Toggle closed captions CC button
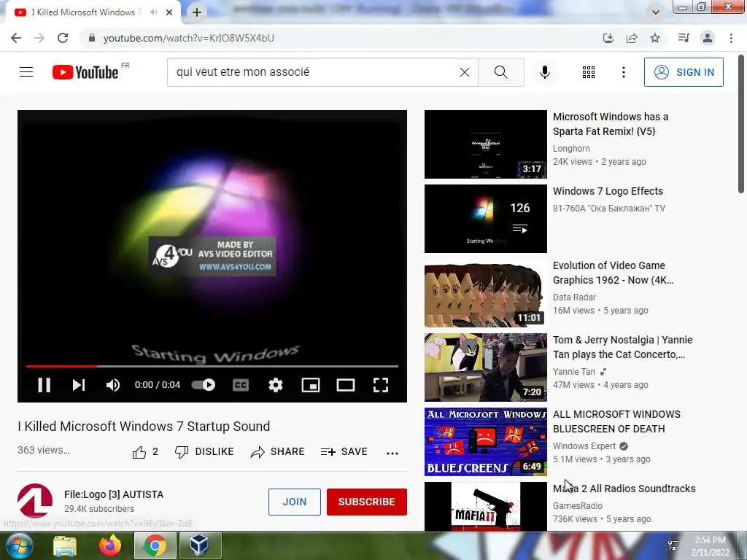Viewport: 747px width, 560px height. tap(241, 385)
